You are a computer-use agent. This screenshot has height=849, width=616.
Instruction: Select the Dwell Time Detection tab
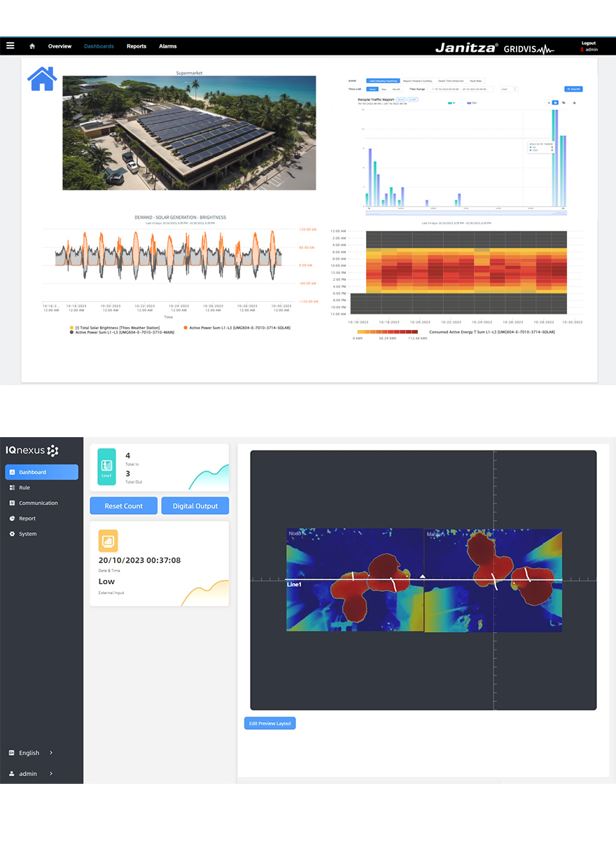[451, 81]
